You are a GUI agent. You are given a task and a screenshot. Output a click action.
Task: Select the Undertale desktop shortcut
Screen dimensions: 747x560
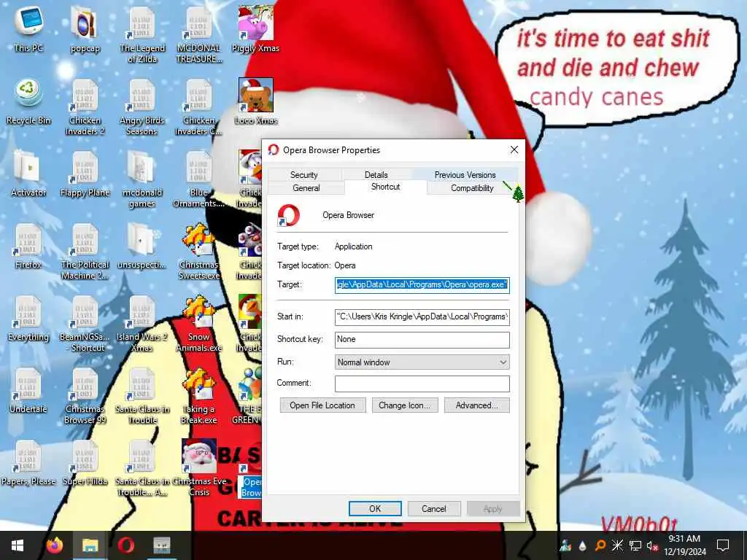pos(28,391)
